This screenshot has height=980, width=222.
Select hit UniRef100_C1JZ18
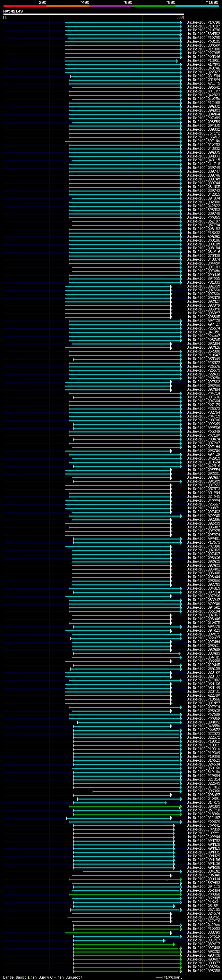point(203,164)
